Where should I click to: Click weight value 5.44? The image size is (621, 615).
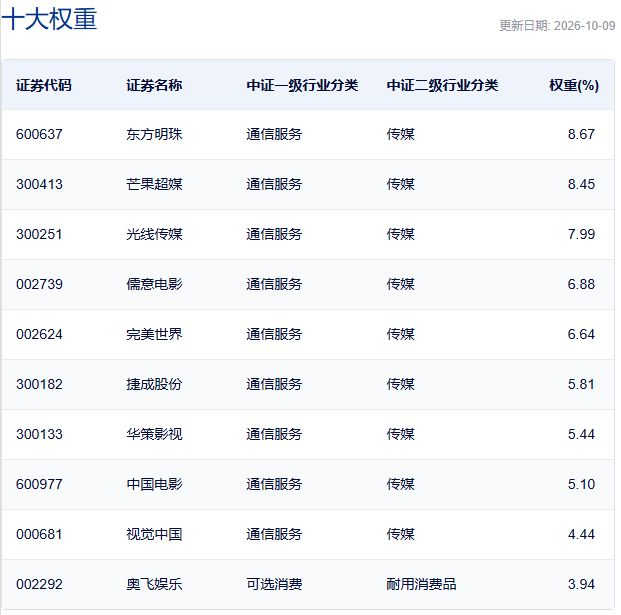pos(581,434)
